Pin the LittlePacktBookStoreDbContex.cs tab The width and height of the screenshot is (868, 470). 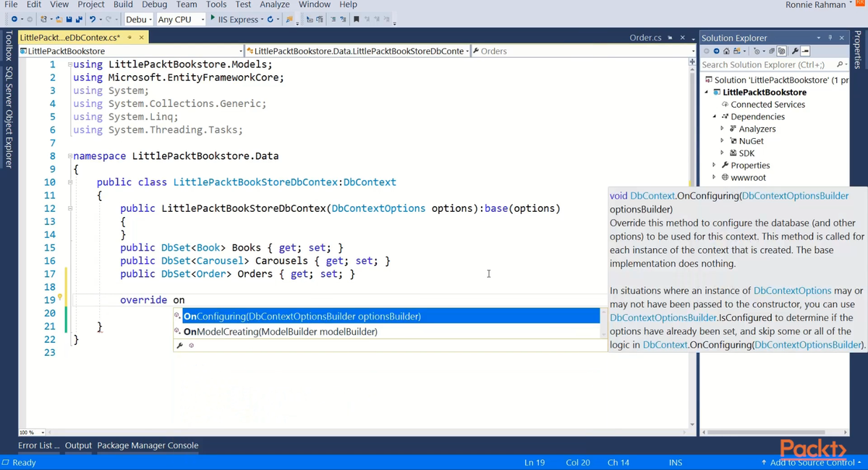[129, 38]
